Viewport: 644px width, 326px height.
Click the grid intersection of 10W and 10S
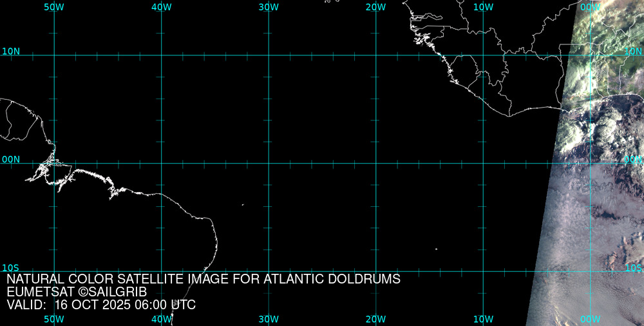pyautogui.click(x=484, y=271)
